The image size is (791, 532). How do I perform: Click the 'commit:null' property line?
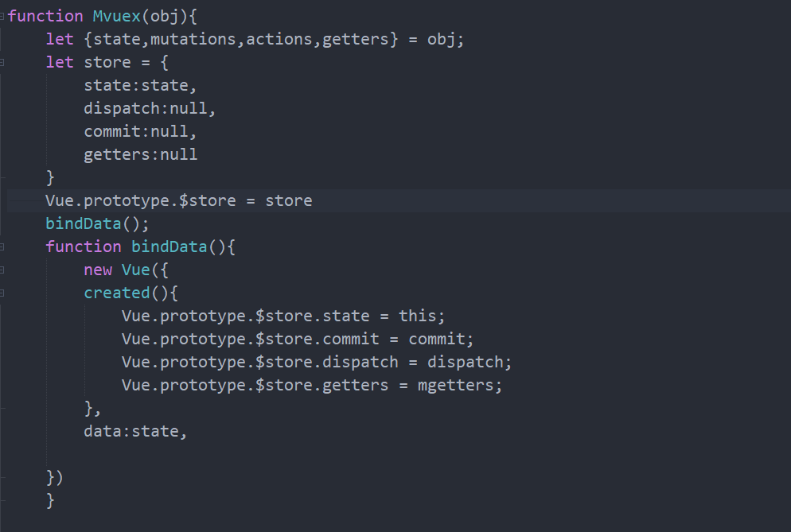tap(140, 131)
